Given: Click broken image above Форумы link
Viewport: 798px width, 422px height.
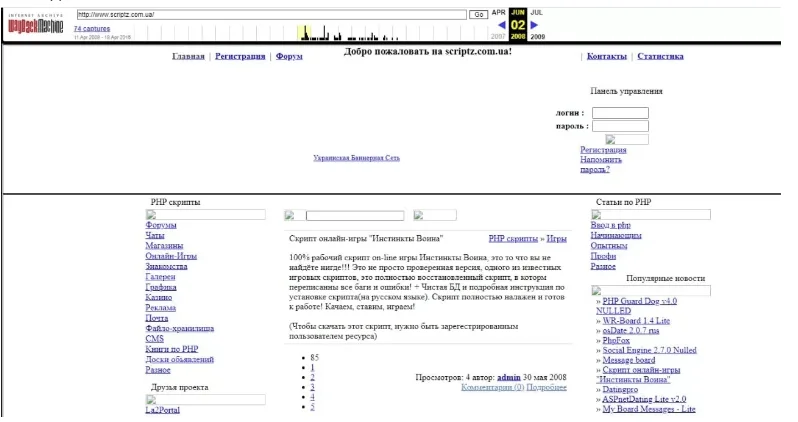Looking at the screenshot, I should 205,214.
